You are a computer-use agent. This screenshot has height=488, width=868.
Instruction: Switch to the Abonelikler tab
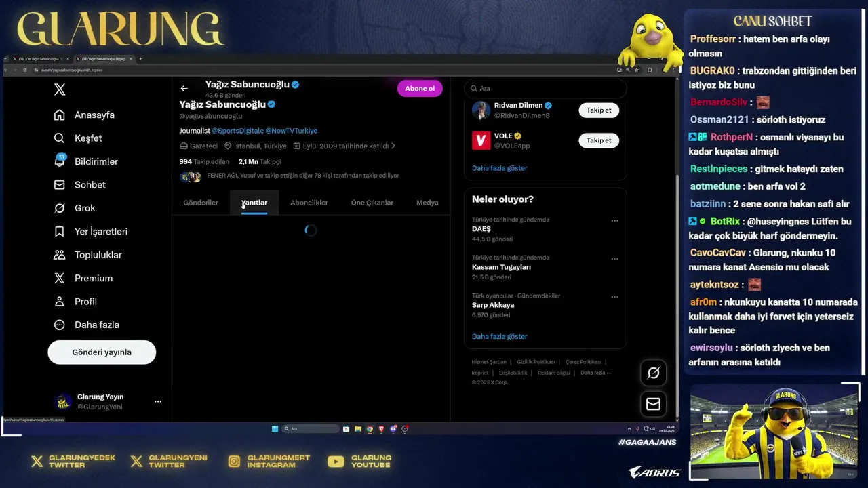309,203
